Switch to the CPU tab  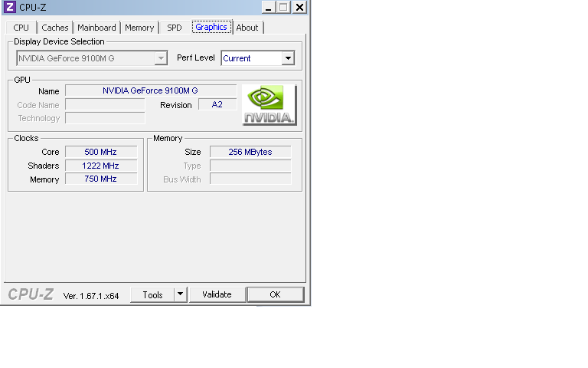tap(21, 28)
